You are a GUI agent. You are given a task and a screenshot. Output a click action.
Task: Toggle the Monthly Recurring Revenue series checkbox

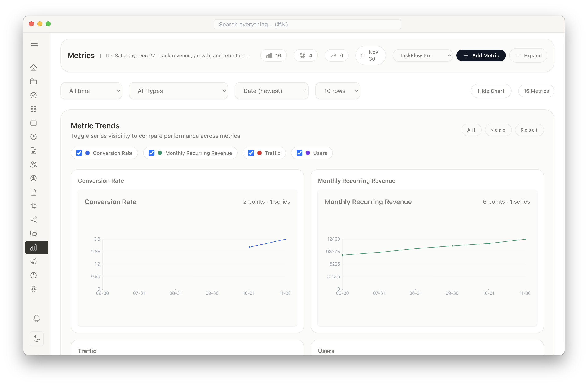[x=152, y=153]
